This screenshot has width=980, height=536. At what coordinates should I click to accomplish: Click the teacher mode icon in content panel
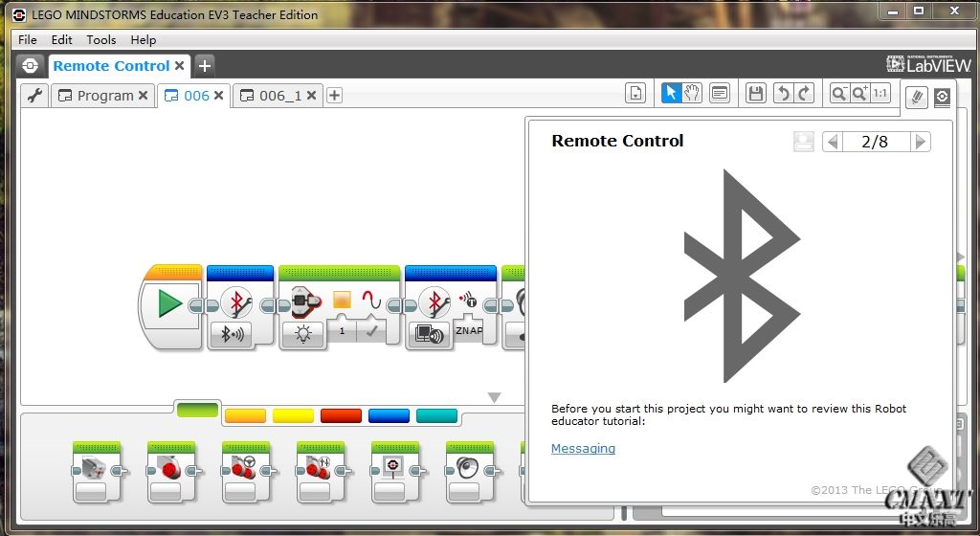click(803, 142)
